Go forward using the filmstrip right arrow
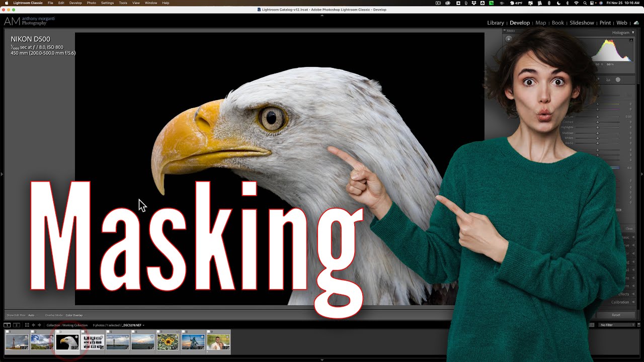This screenshot has height=362, width=644. point(40,325)
